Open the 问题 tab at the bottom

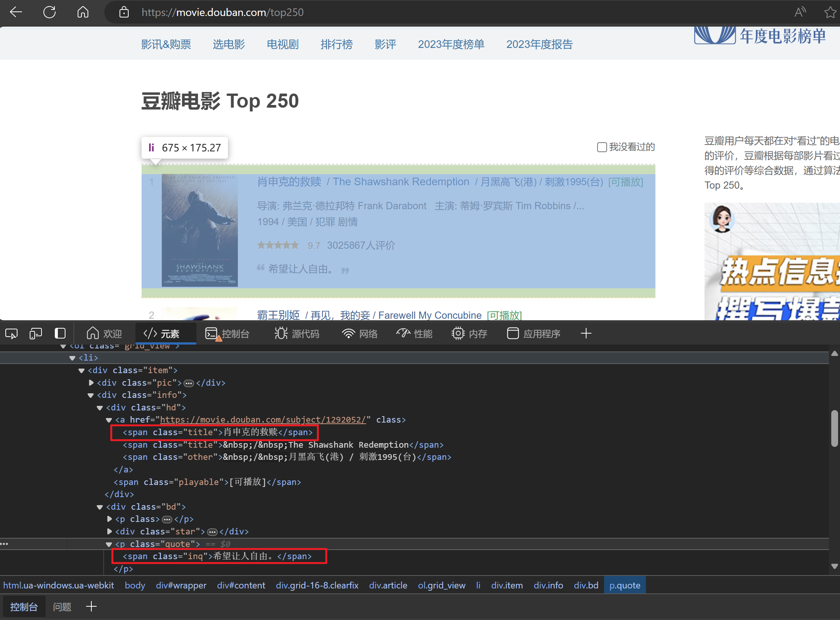tap(62, 606)
